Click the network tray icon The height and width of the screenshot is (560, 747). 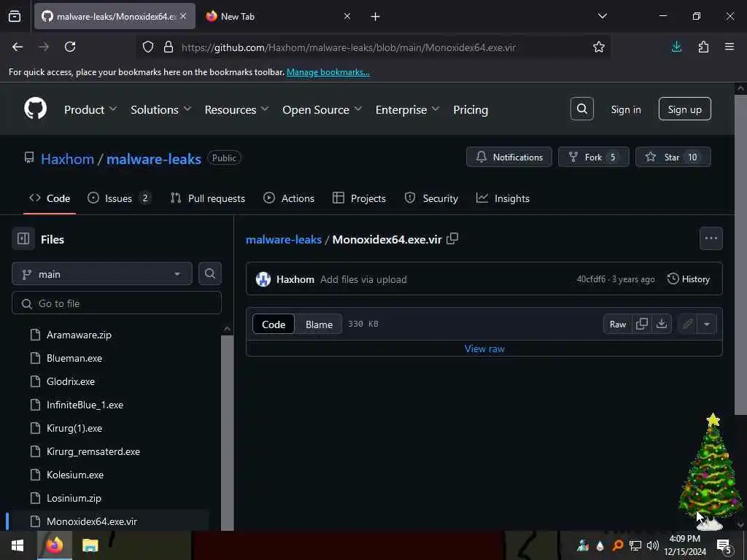click(635, 545)
